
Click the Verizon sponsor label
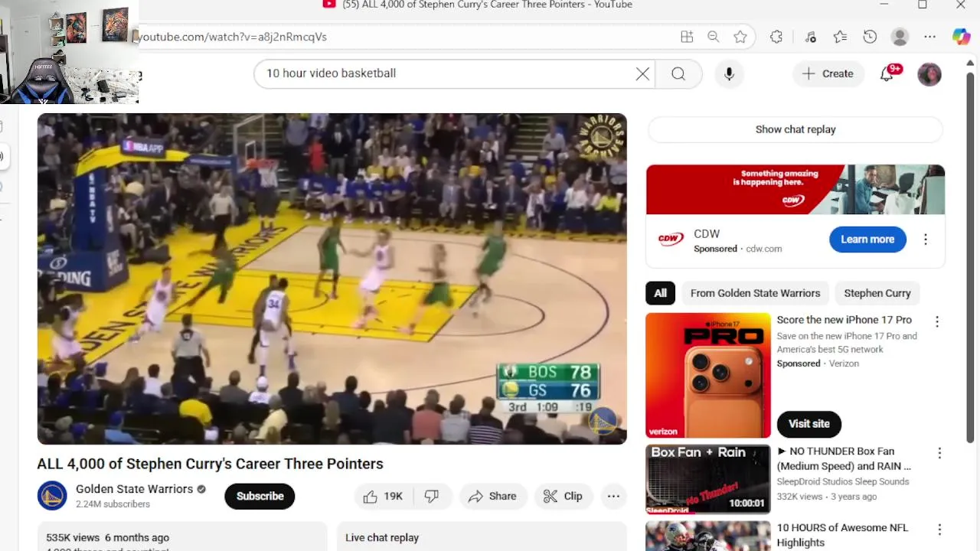click(x=844, y=364)
